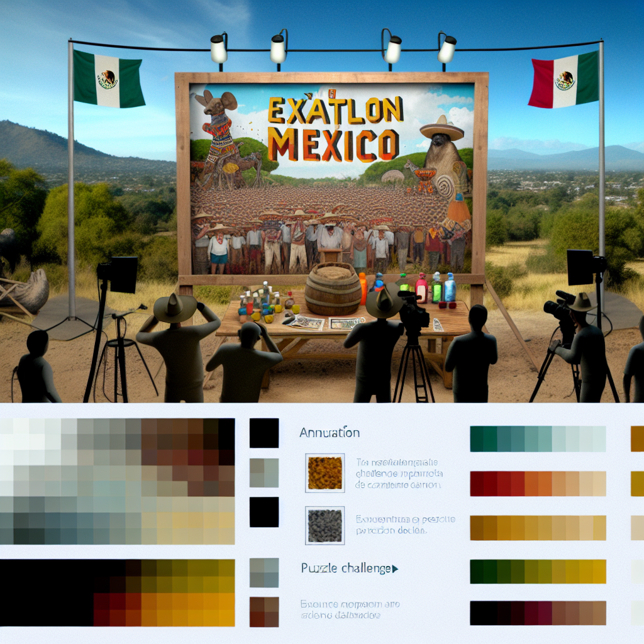Choose the golden-yellow gradient palette strip
The height and width of the screenshot is (644, 644).
[538, 528]
